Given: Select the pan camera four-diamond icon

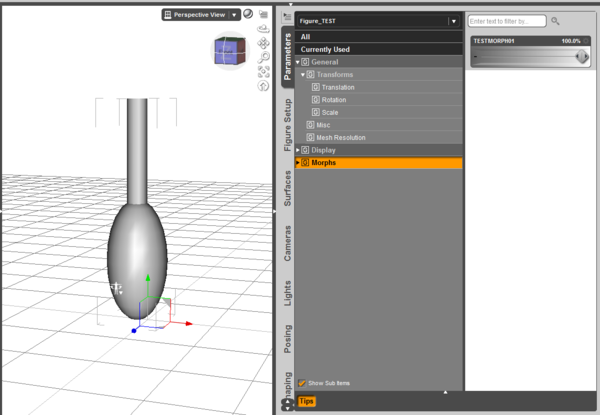Looking at the screenshot, I should coord(263,43).
